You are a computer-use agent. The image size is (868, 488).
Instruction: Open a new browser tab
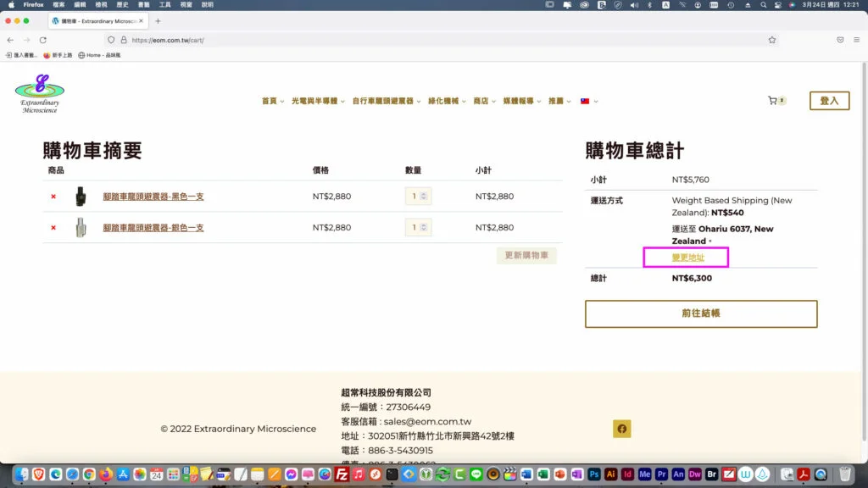158,21
